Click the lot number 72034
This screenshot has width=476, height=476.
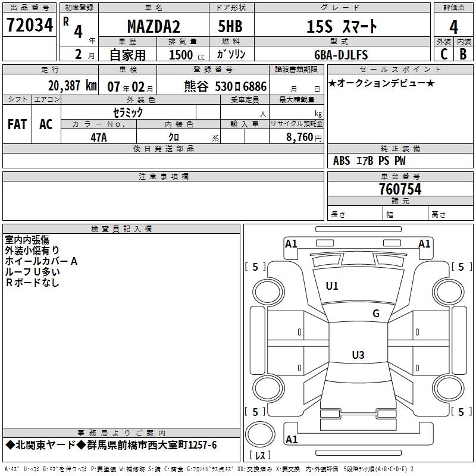(29, 25)
